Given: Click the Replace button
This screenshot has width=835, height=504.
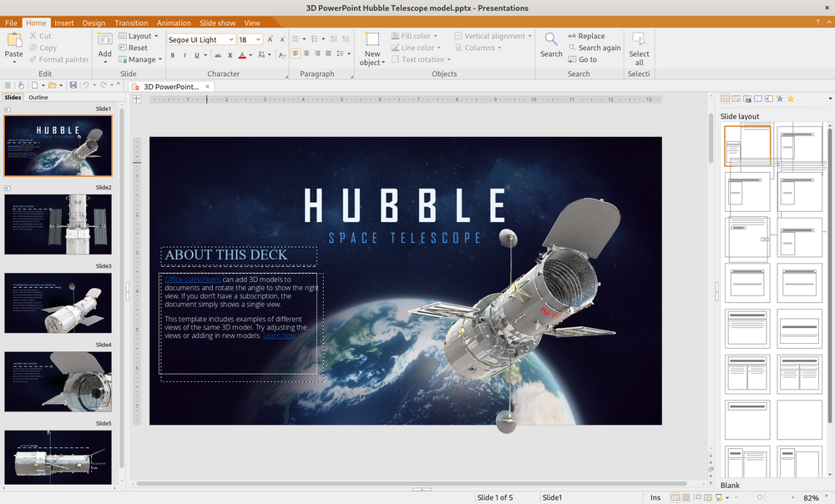Looking at the screenshot, I should tap(586, 36).
